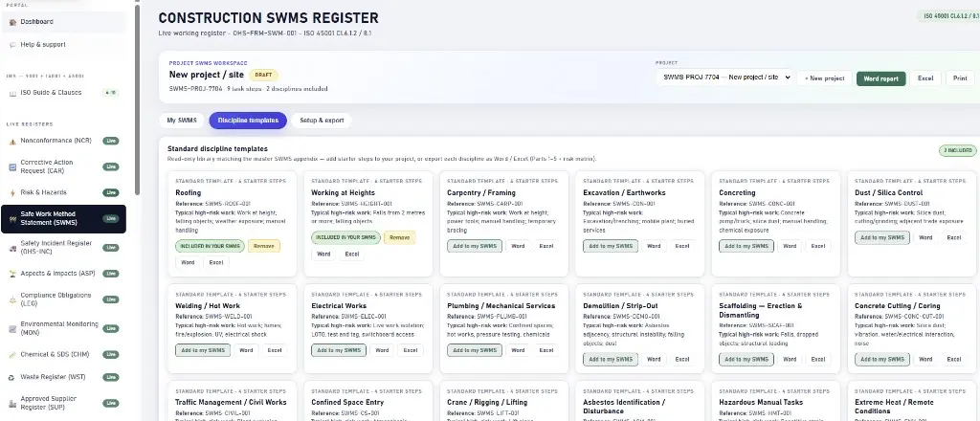Click the 2 INCLUDED counter badge
This screenshot has height=421, width=980.
(957, 150)
